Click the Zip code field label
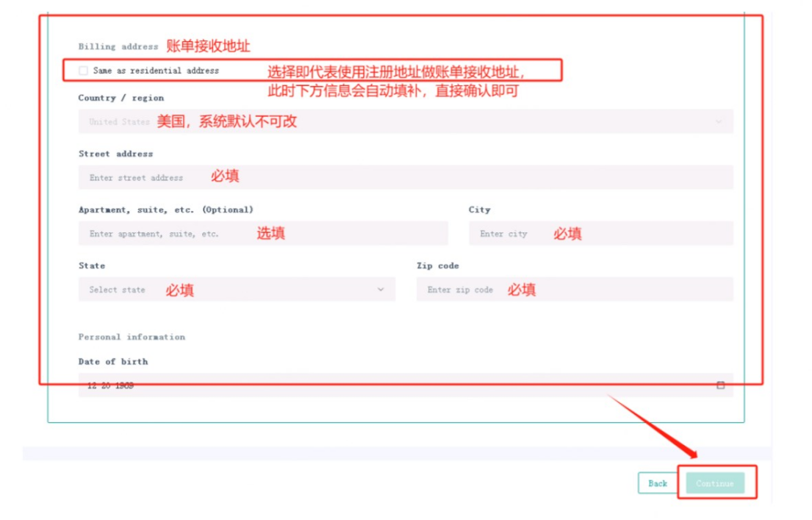 [437, 266]
